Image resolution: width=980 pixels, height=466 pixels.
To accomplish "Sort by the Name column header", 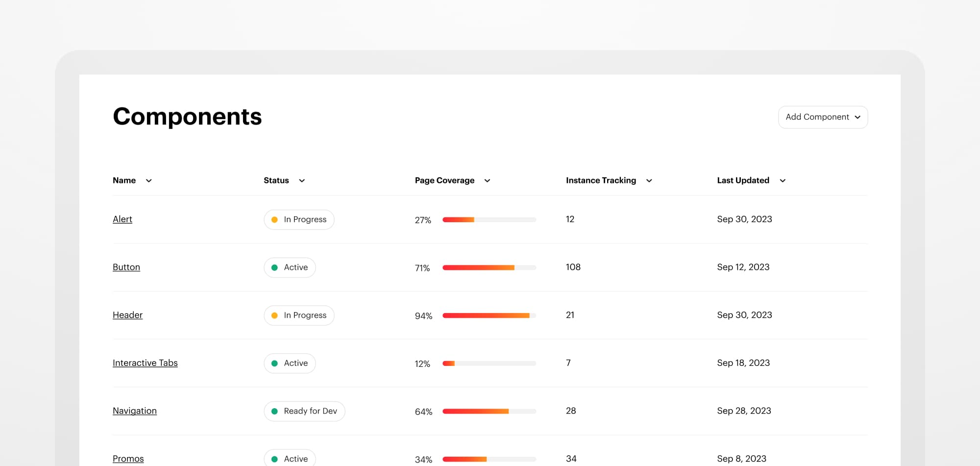I will point(132,181).
